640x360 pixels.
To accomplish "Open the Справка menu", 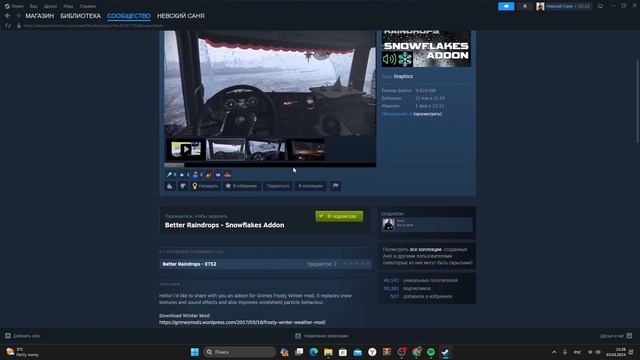I will [x=87, y=6].
